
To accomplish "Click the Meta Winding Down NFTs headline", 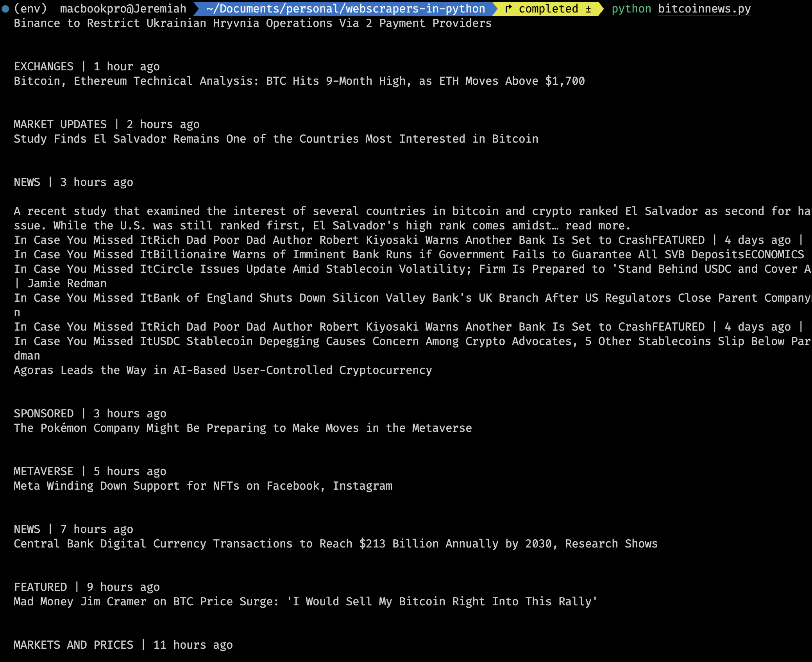I will (x=203, y=486).
